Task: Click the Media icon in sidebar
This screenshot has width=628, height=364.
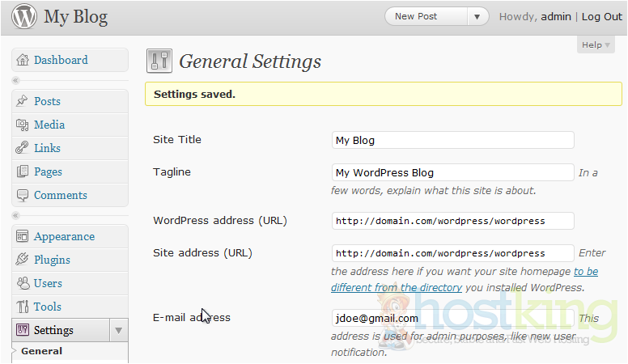Action: coord(23,125)
